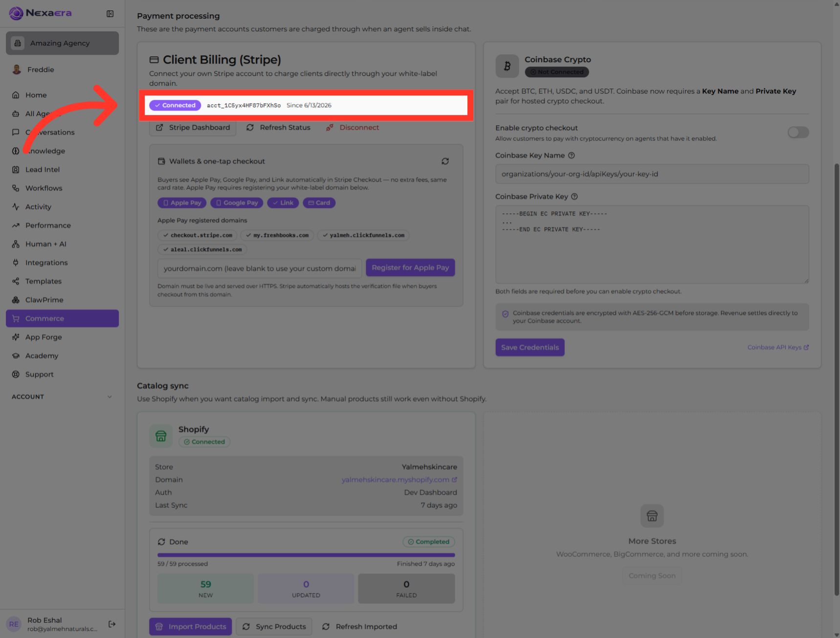Click the Commerce cart icon
This screenshot has width=840, height=638.
pyautogui.click(x=16, y=319)
